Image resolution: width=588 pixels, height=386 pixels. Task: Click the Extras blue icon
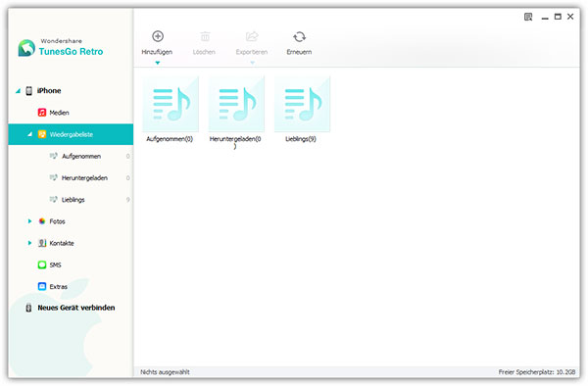(42, 286)
